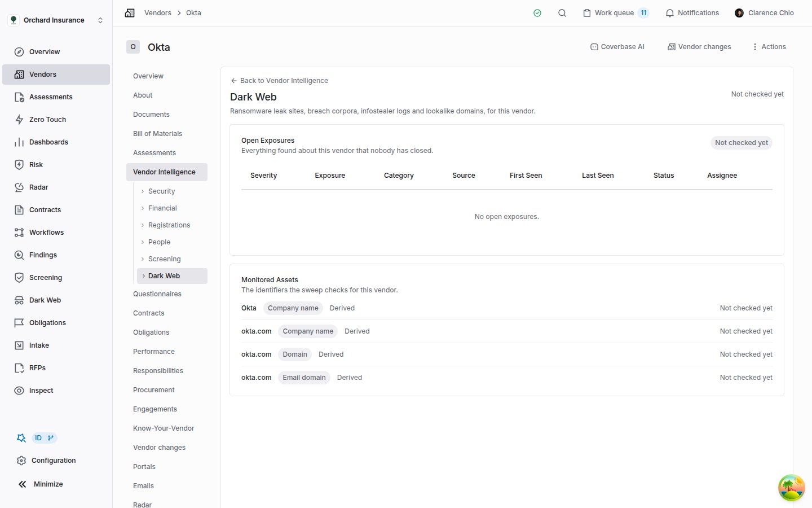The image size is (812, 508).
Task: Expand the Registrations sub-section
Action: [x=143, y=225]
